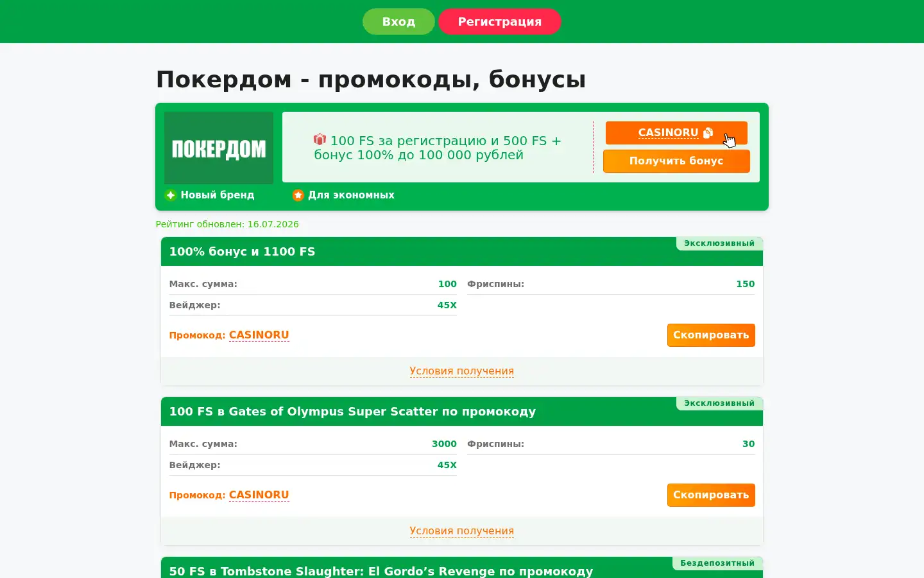Click the Покердом - промокоды, бонусы heading
This screenshot has width=924, height=578.
371,80
